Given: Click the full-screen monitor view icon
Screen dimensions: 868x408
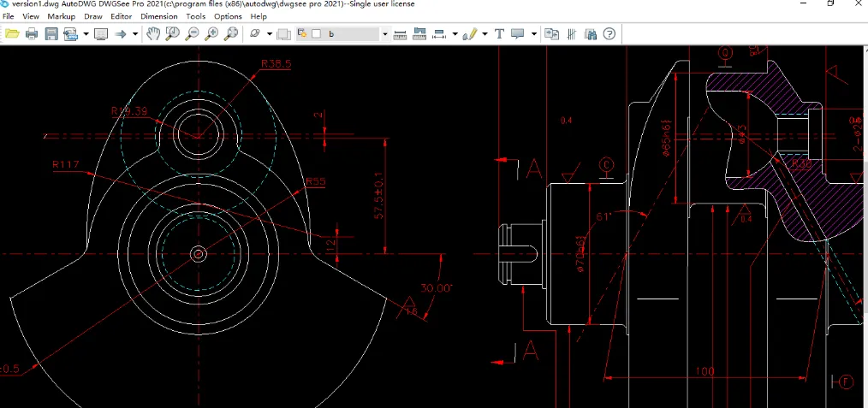Looking at the screenshot, I should pyautogui.click(x=101, y=34).
